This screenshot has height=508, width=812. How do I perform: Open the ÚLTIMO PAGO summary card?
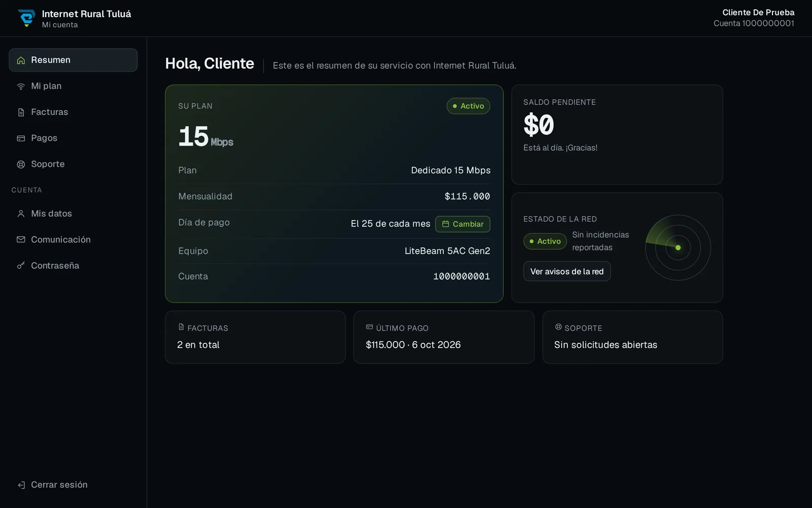[444, 337]
